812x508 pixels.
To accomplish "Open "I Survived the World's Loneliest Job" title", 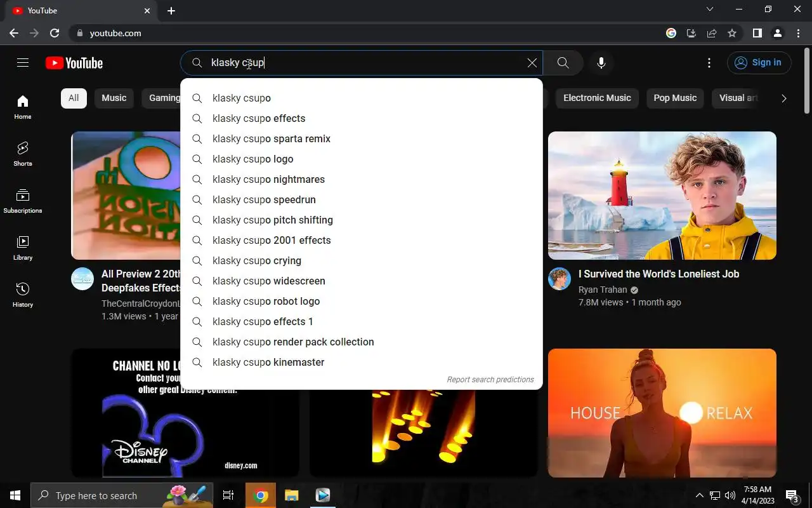I will (x=658, y=274).
